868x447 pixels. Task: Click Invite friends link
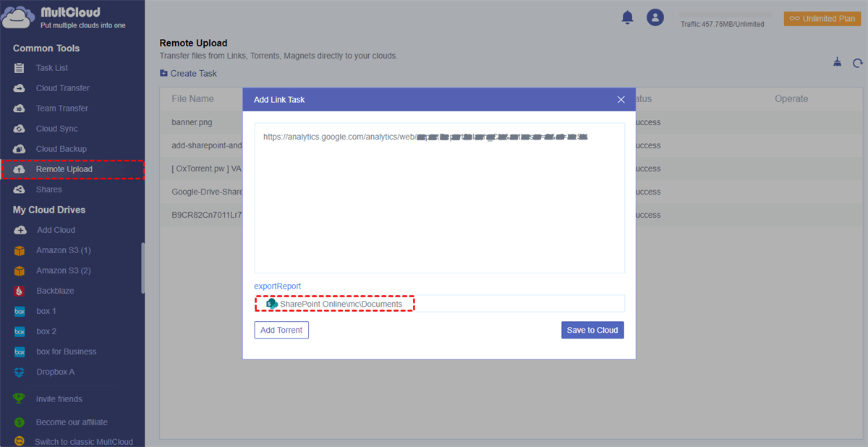click(x=59, y=399)
